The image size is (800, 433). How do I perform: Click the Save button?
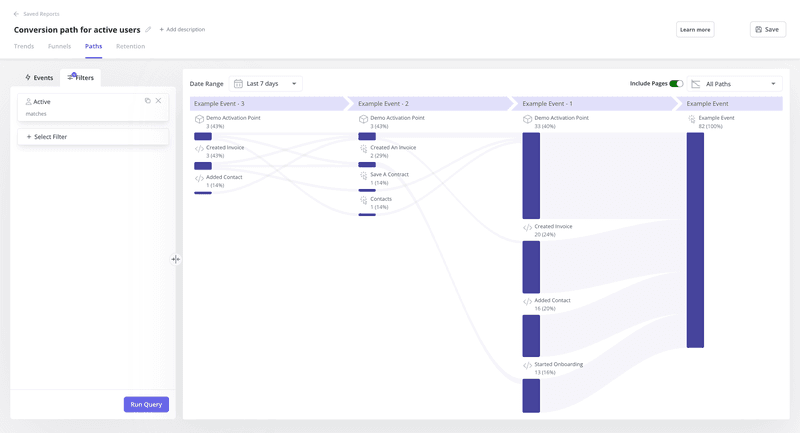pos(767,30)
